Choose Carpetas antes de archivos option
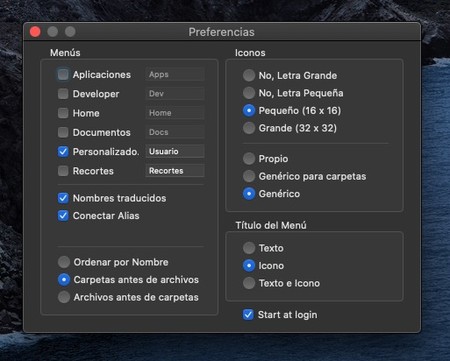This screenshot has width=450, height=361. [x=64, y=280]
